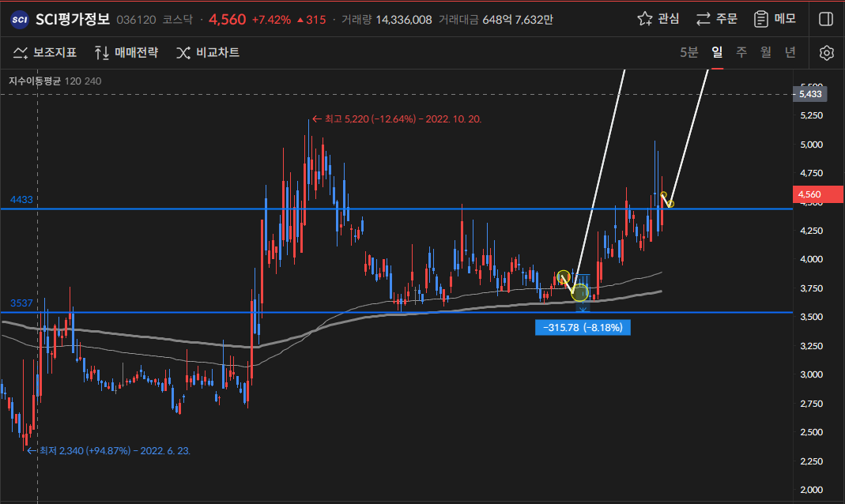
Task: Click the current price 4,560 in header
Action: click(x=228, y=20)
